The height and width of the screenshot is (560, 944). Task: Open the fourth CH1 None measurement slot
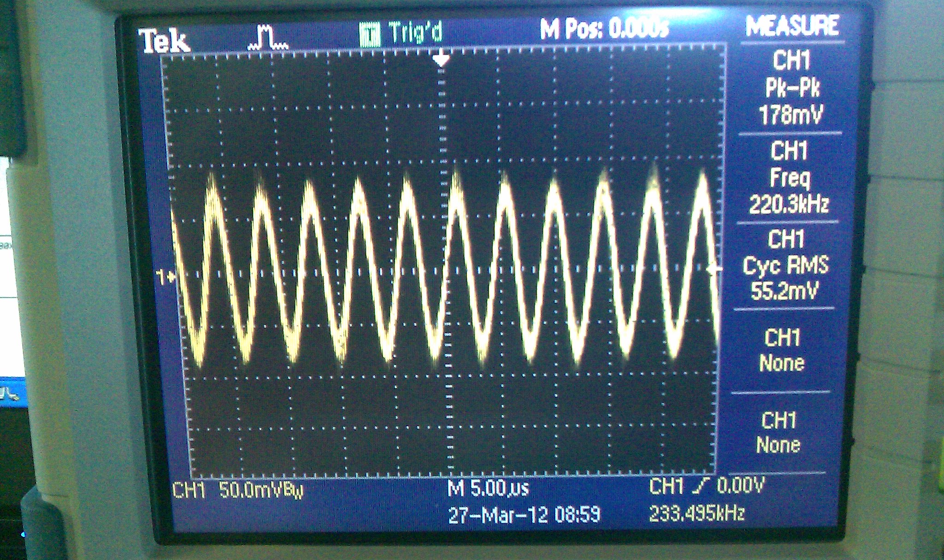tap(782, 351)
